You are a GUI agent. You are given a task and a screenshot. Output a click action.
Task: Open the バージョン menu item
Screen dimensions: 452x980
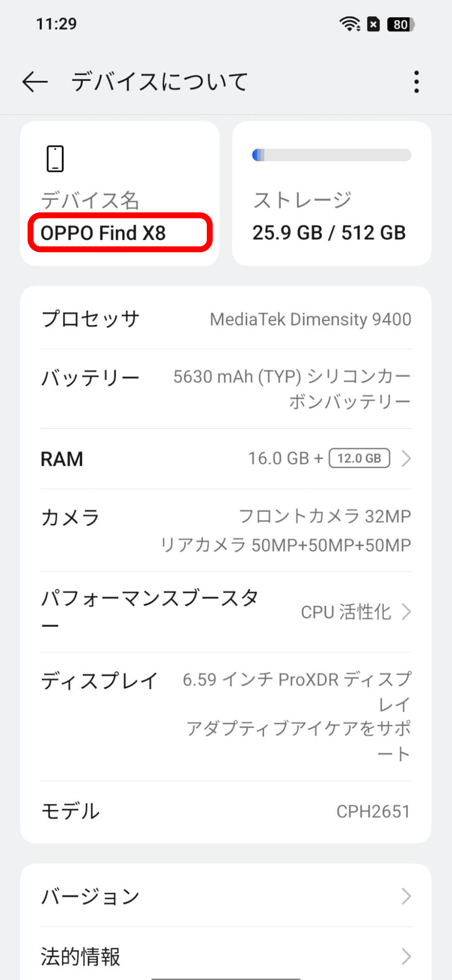point(91,896)
